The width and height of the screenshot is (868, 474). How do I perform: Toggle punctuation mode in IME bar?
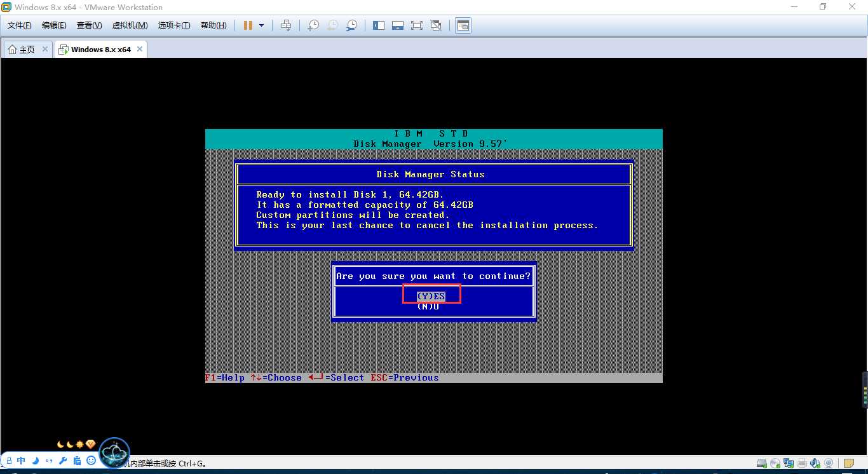pyautogui.click(x=49, y=461)
